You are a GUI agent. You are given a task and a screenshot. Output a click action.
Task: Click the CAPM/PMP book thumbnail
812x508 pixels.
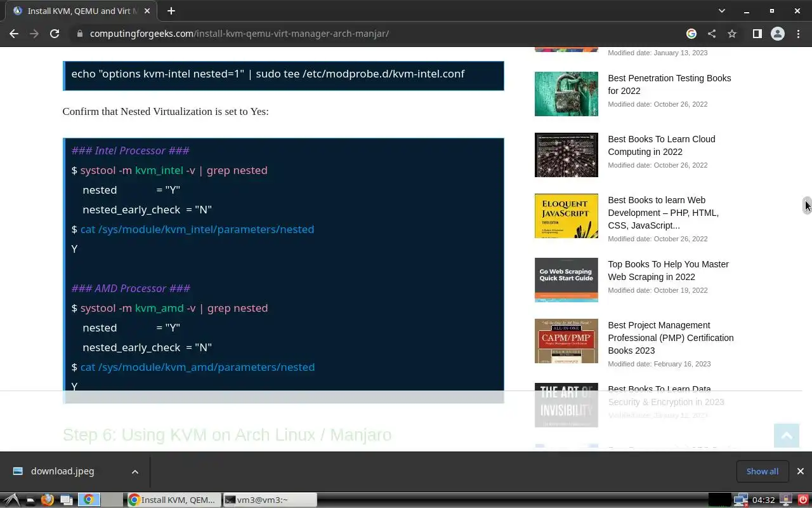(x=566, y=341)
